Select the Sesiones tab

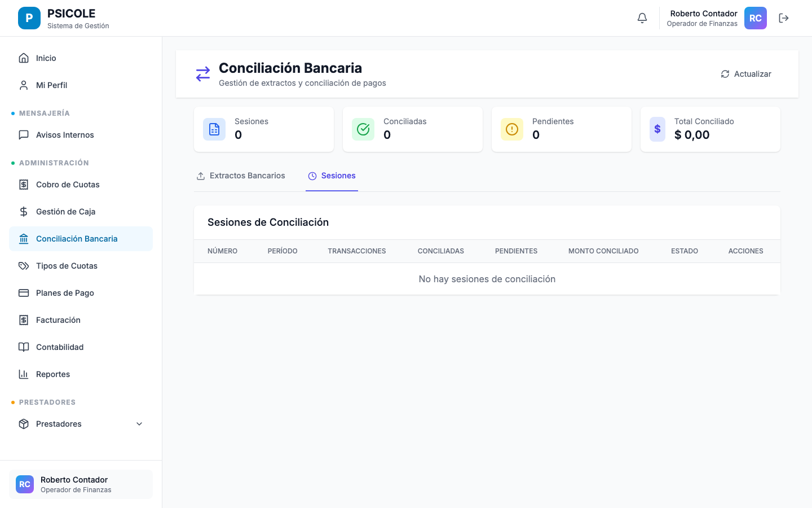click(x=332, y=176)
